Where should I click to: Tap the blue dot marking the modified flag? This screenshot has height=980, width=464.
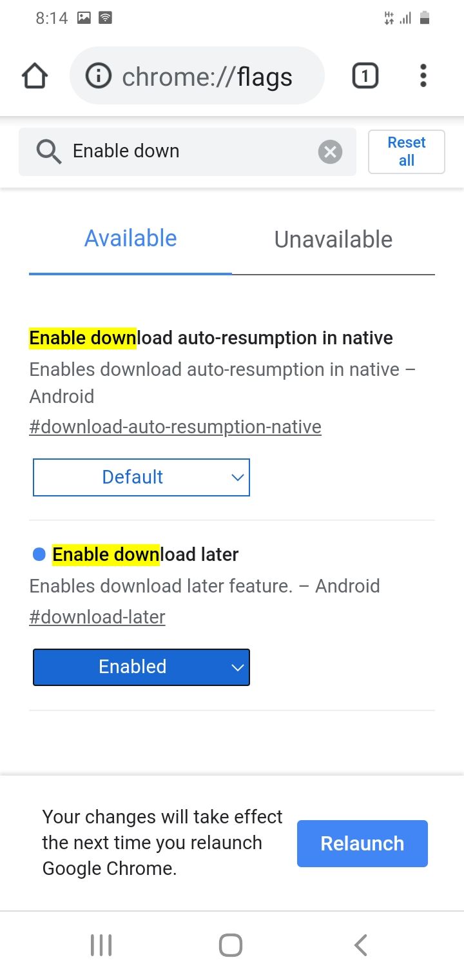pyautogui.click(x=38, y=554)
